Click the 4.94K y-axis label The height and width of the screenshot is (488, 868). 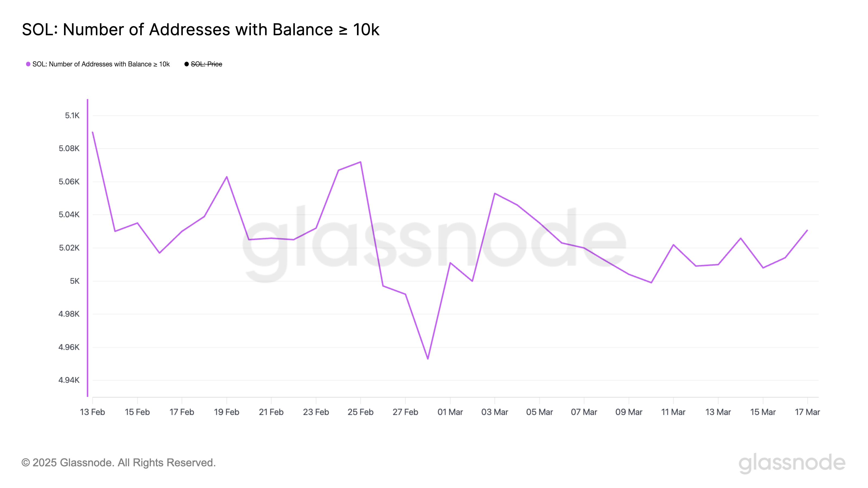[69, 380]
